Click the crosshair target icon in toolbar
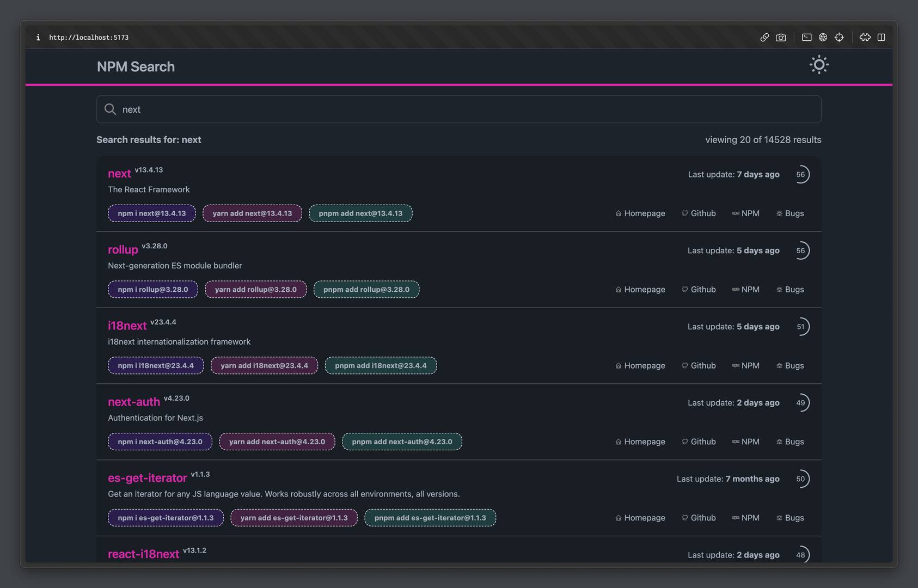Image resolution: width=918 pixels, height=588 pixels. coord(839,38)
